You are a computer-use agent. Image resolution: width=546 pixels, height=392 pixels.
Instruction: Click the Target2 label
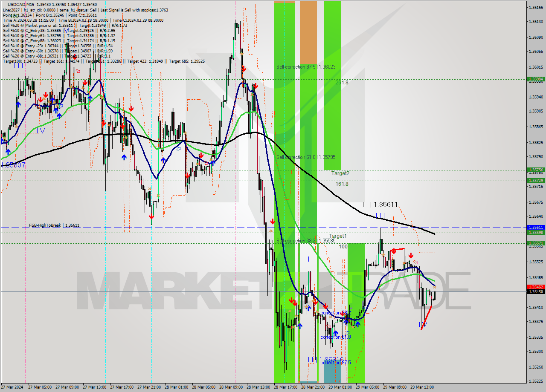(340, 173)
